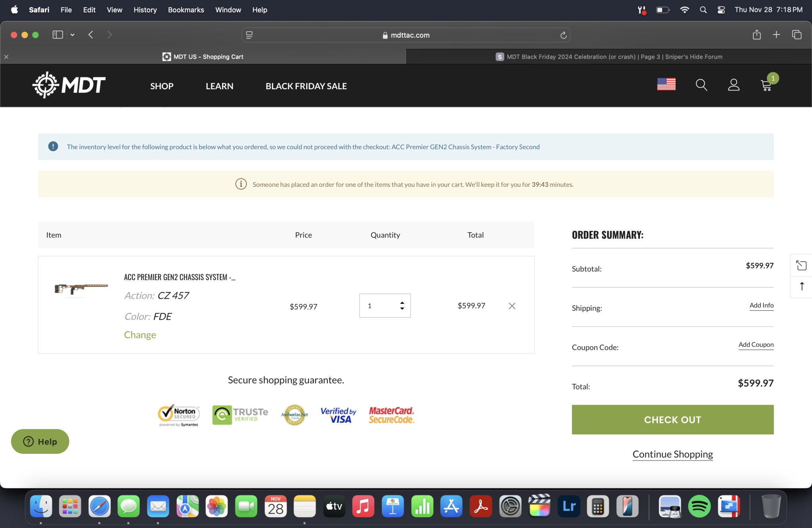Increase quantity with the stepper arrow
This screenshot has height=528, width=812.
coord(402,303)
